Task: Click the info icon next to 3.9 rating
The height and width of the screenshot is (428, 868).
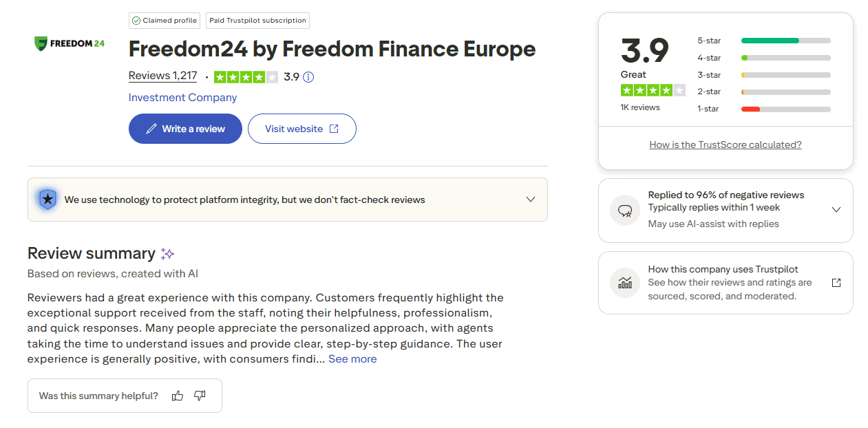Action: 308,77
